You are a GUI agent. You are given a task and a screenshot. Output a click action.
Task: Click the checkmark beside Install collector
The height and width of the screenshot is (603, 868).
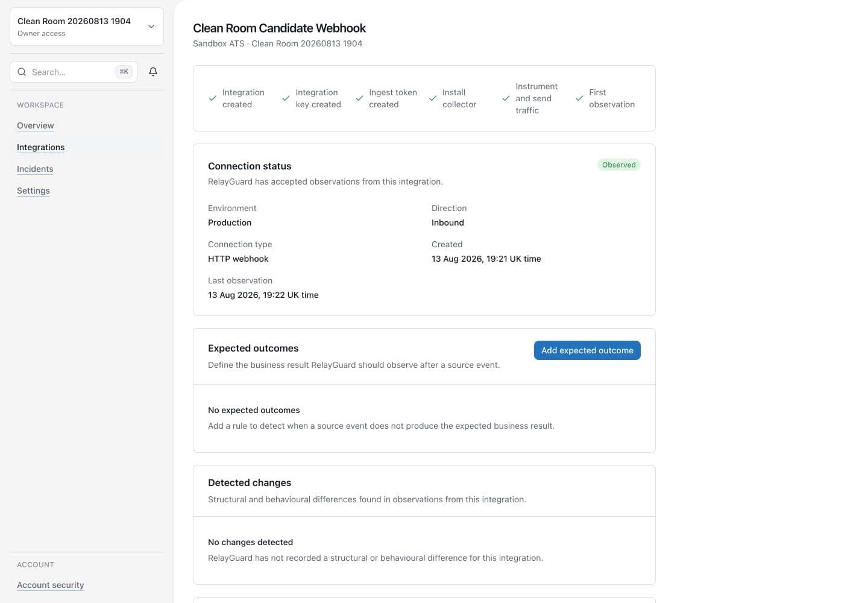433,98
